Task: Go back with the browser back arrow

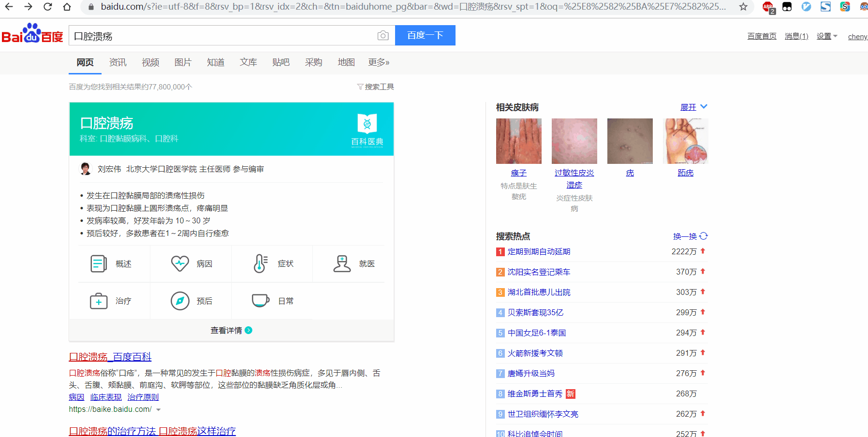Action: [9, 6]
